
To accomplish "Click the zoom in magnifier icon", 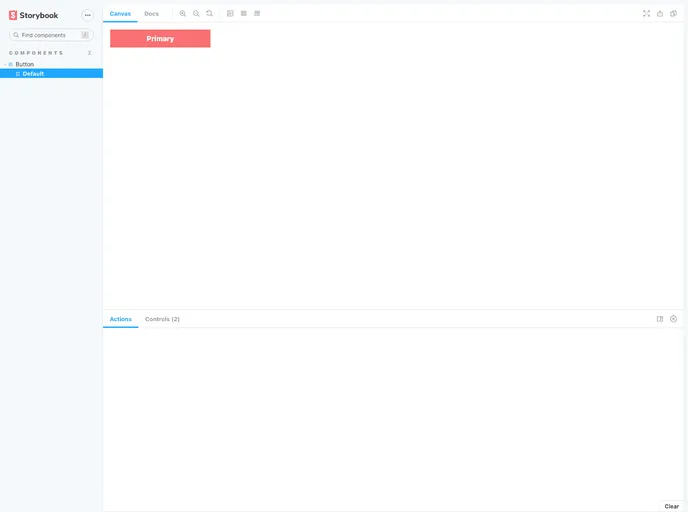I will coord(183,13).
